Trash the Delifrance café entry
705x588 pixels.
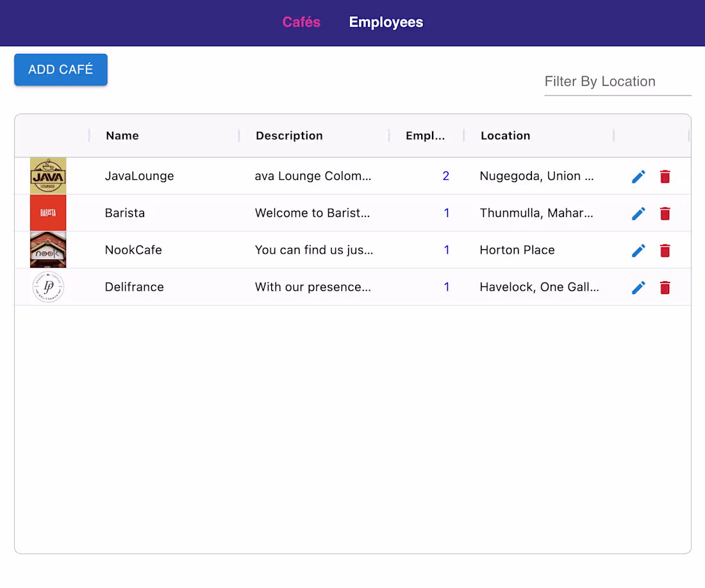pyautogui.click(x=665, y=288)
